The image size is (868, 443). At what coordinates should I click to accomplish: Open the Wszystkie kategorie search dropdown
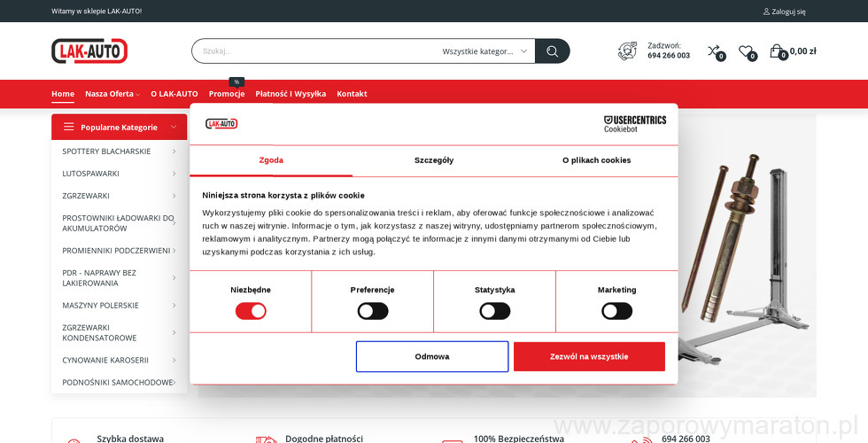(x=484, y=51)
